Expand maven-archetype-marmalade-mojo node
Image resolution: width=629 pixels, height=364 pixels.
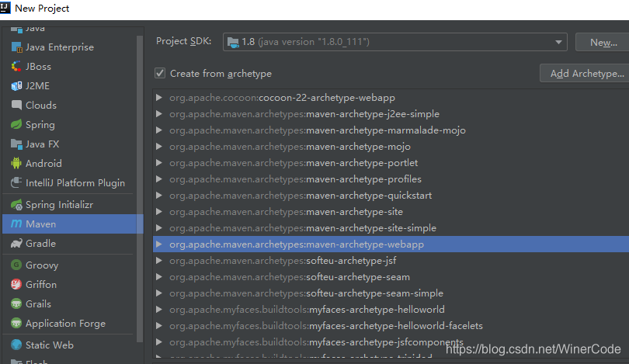click(159, 130)
